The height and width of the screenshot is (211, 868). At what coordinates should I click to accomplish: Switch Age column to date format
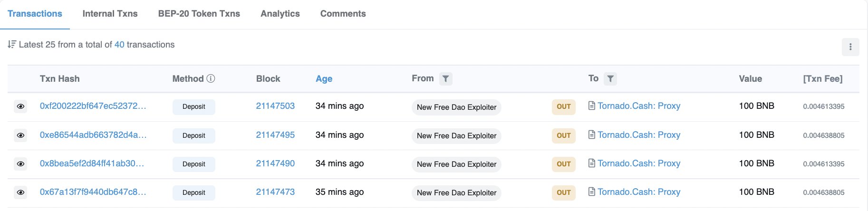click(x=324, y=79)
